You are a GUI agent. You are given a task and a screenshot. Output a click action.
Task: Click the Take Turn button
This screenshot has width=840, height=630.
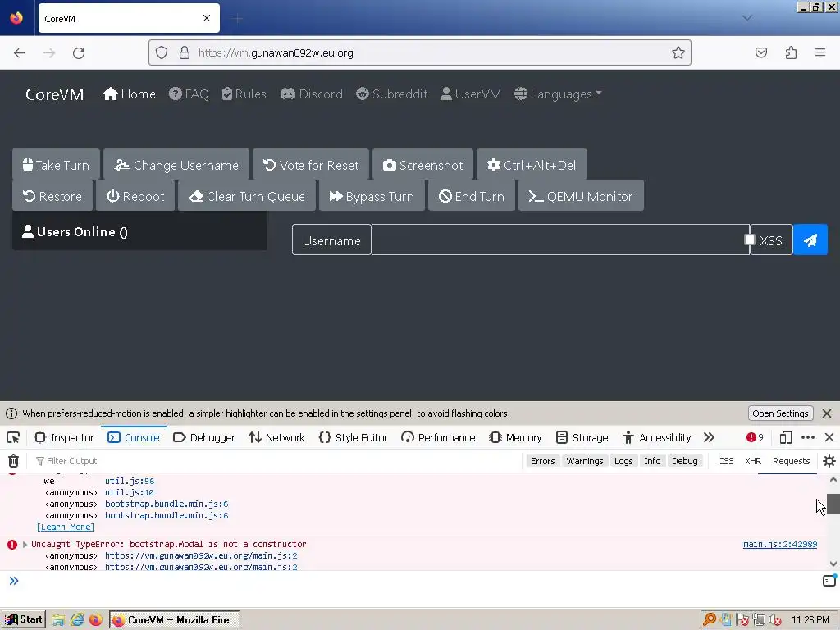click(56, 165)
